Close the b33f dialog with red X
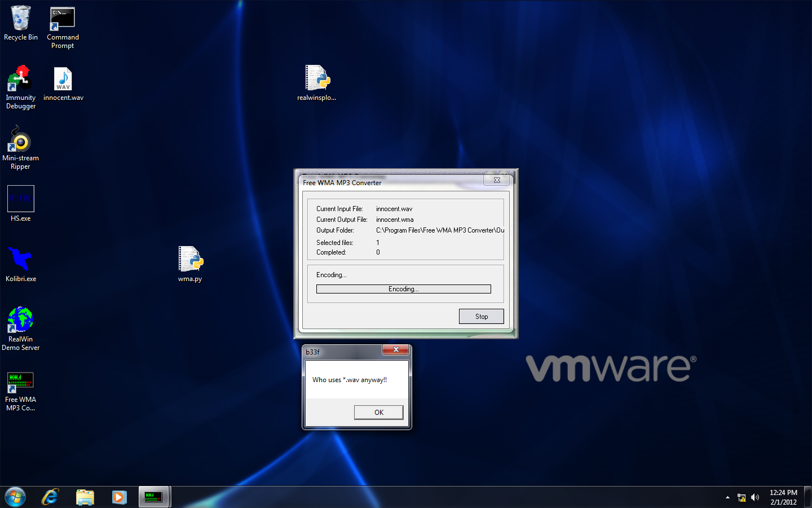 coord(396,350)
